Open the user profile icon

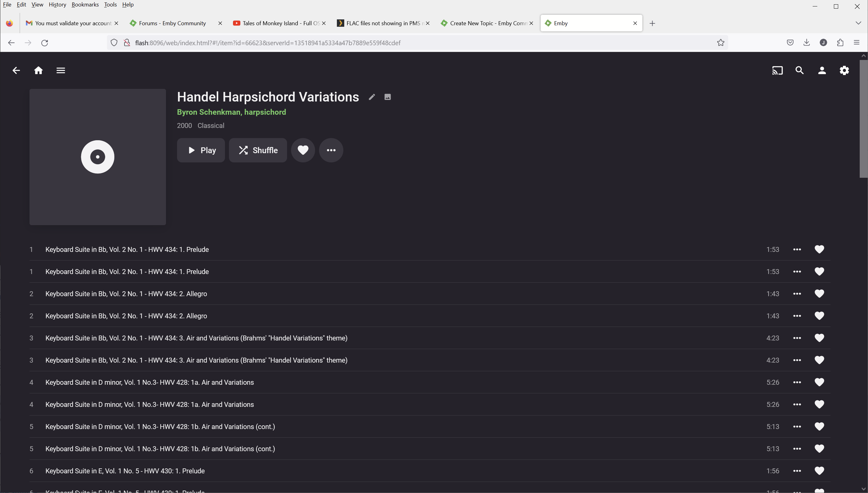click(x=822, y=70)
